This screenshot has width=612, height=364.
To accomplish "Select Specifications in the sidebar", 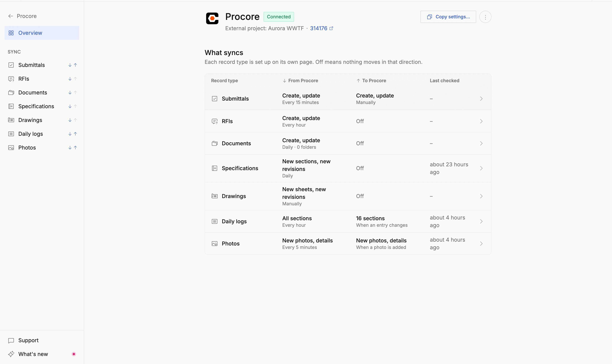I will pos(42,106).
